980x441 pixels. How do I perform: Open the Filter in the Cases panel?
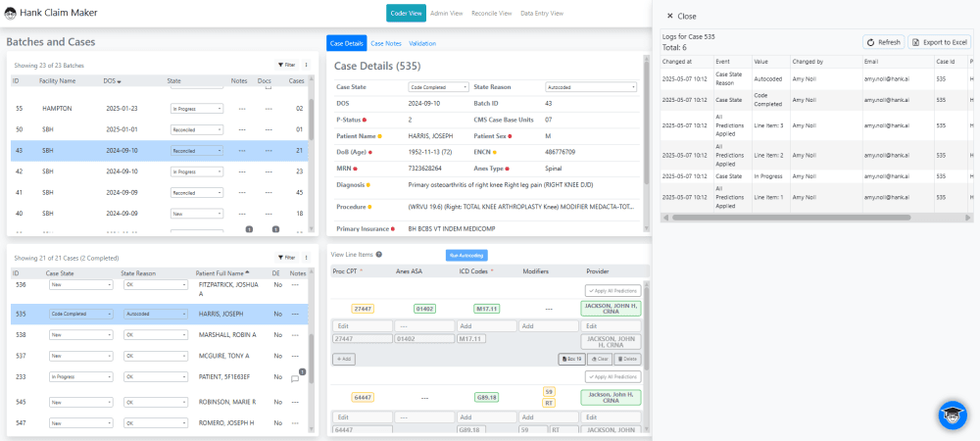286,258
